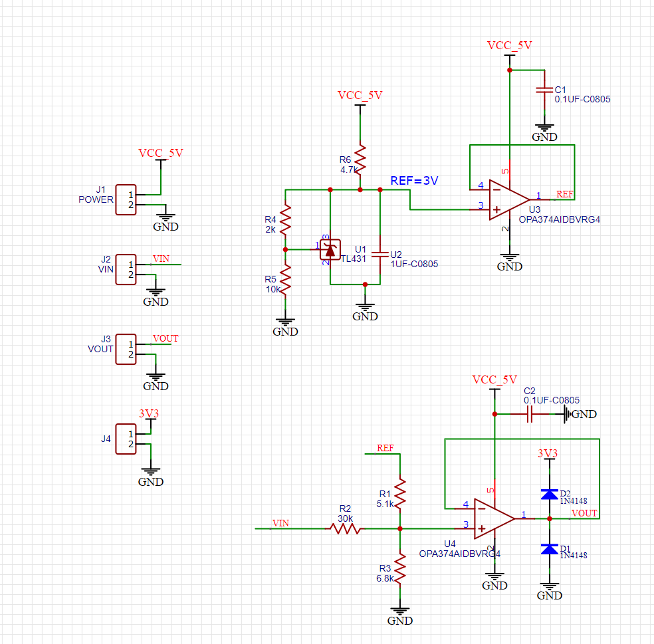
Task: Click resistor R4 2k symbol
Action: [285, 219]
